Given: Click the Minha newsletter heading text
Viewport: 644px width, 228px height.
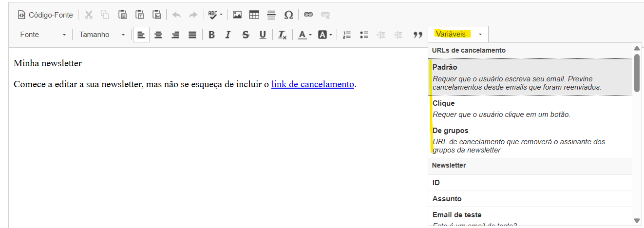Looking at the screenshot, I should tap(48, 63).
